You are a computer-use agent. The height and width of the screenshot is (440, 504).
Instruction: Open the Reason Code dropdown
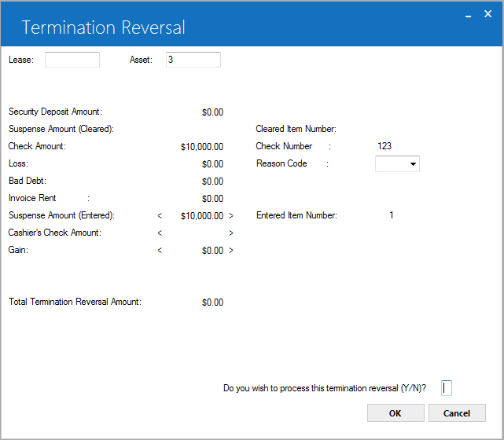pos(397,163)
